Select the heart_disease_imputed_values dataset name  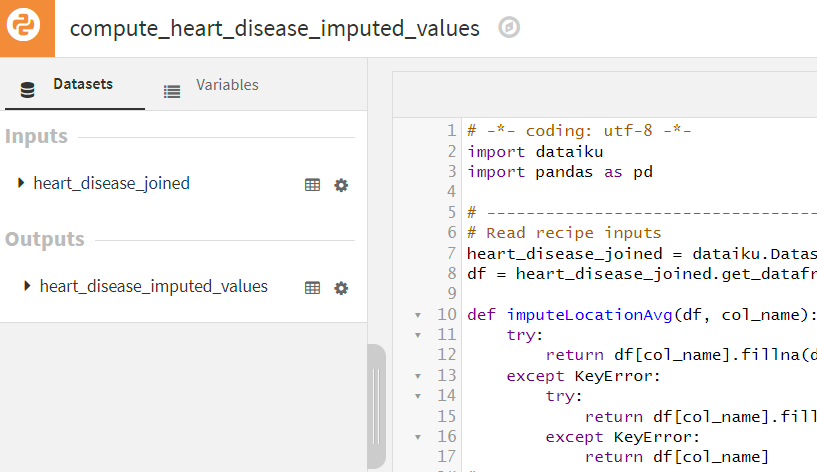154,287
